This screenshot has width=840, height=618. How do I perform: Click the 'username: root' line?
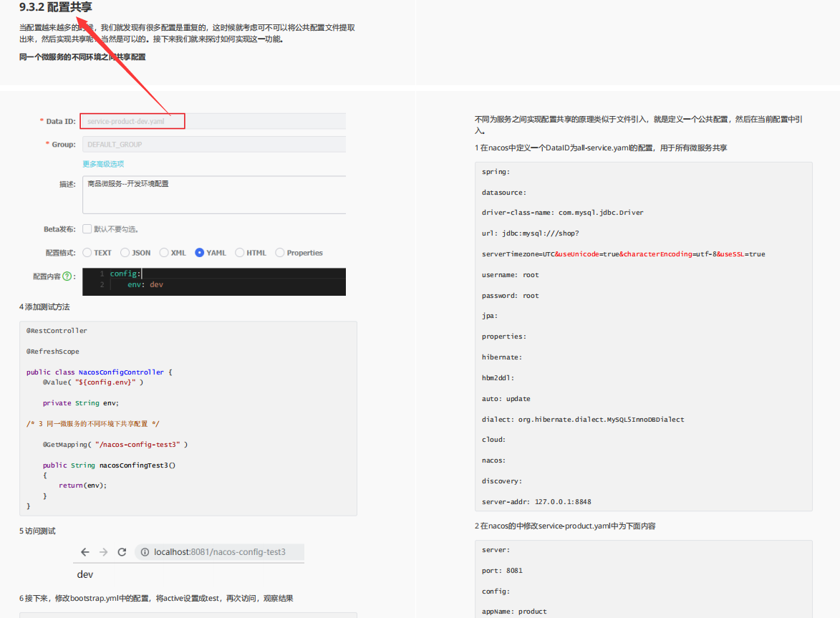tap(510, 275)
